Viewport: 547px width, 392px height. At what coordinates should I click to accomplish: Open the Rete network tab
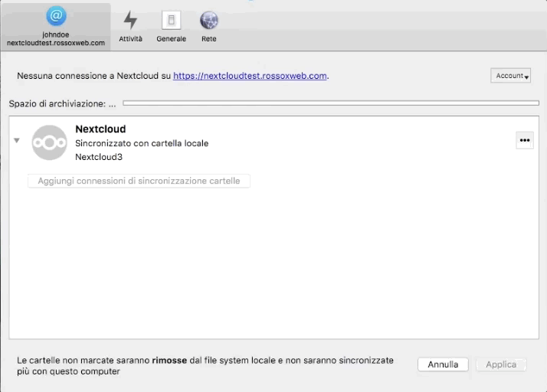point(208,27)
